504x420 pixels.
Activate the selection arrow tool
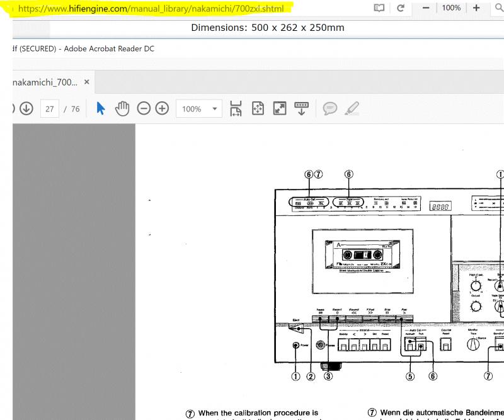[101, 108]
